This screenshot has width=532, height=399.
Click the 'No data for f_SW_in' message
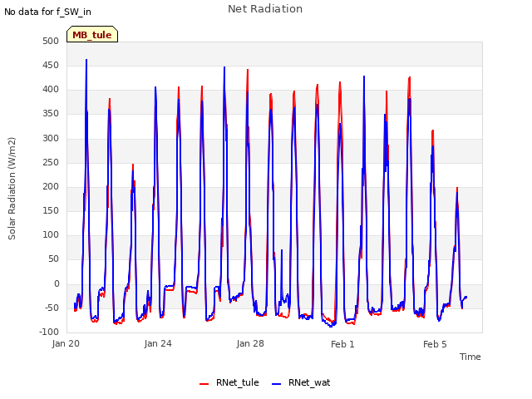47,12
